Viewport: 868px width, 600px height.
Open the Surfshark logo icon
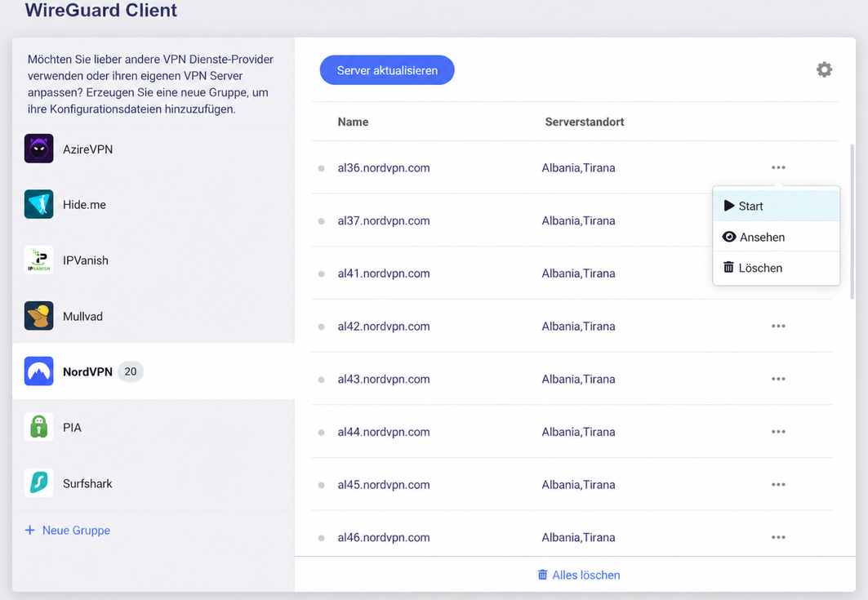[x=38, y=482]
